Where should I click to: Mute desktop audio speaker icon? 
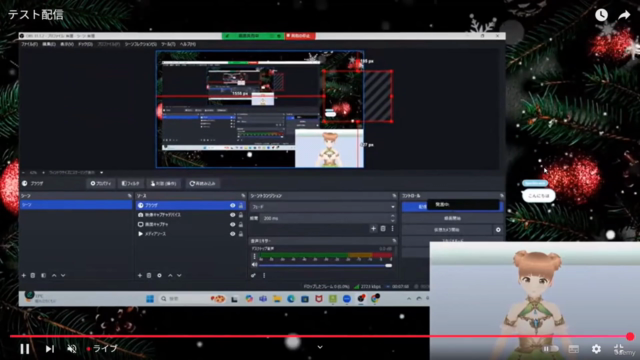(254, 265)
